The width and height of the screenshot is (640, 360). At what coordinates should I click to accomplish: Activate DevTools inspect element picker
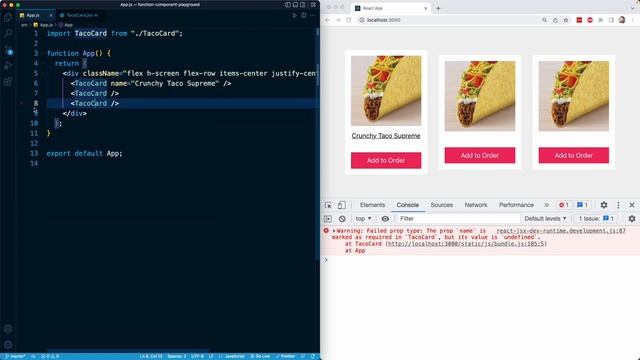click(328, 205)
